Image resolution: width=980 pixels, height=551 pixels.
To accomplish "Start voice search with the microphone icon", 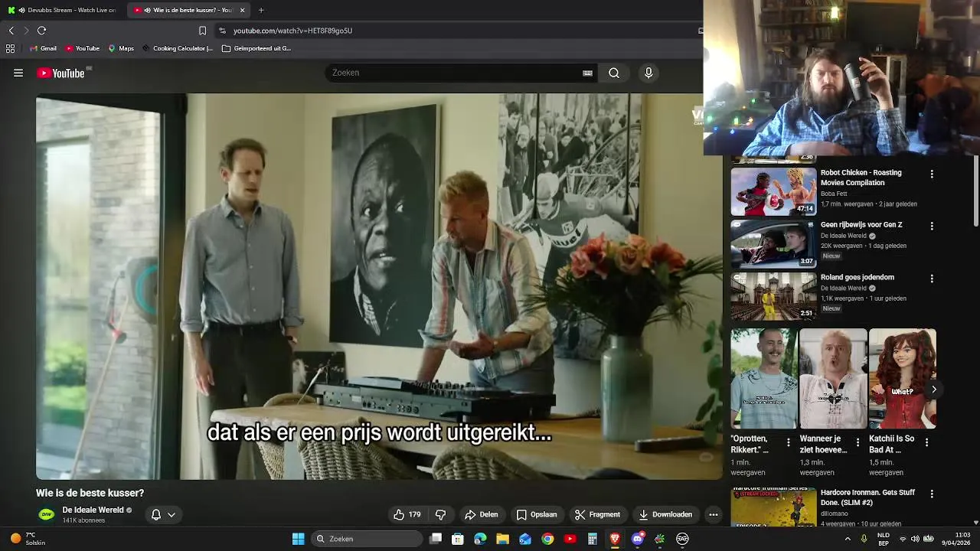I will 648,73.
